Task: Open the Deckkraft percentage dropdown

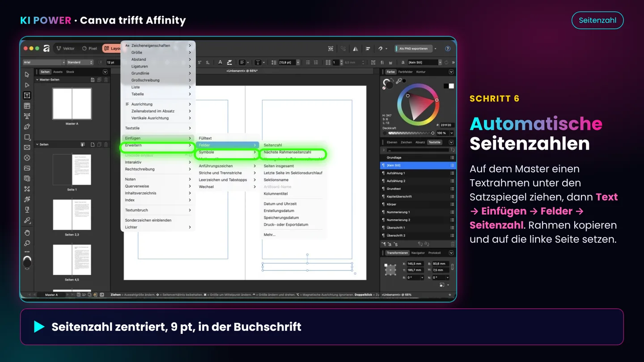Action: (452, 133)
